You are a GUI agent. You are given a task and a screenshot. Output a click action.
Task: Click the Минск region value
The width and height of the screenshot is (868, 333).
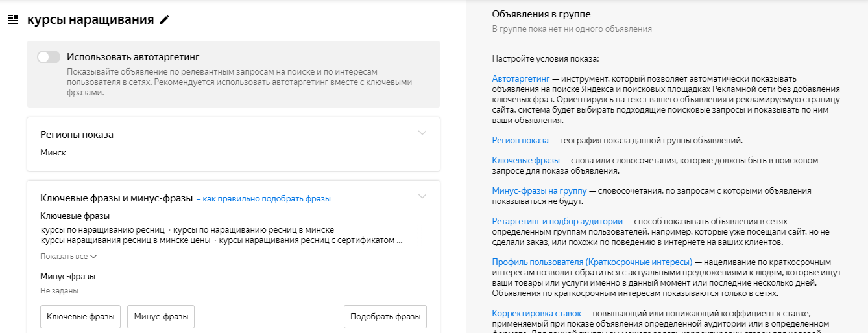(53, 153)
